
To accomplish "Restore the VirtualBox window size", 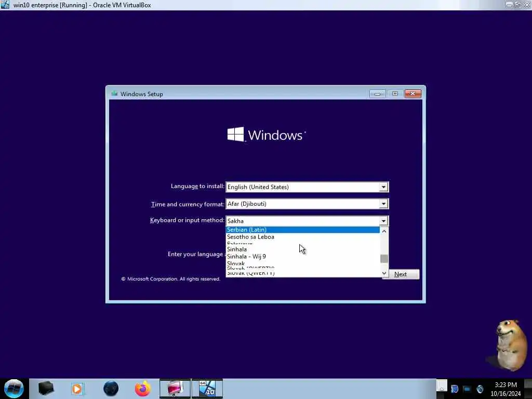I will click(518, 5).
